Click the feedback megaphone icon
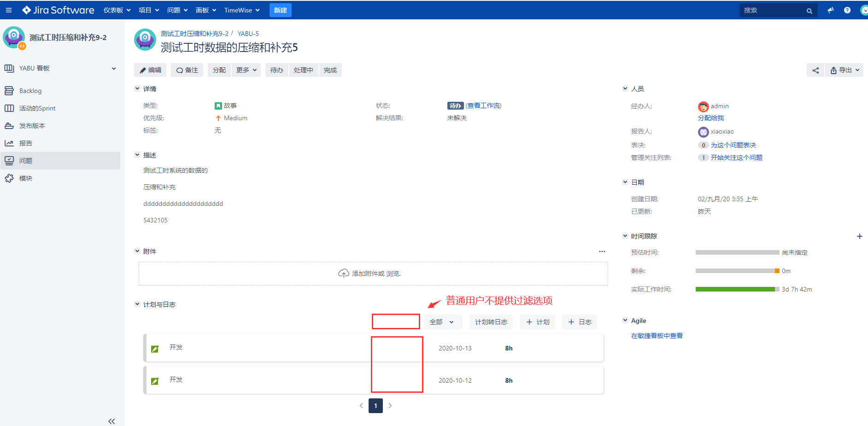Screen dimensions: 868x426 point(830,10)
